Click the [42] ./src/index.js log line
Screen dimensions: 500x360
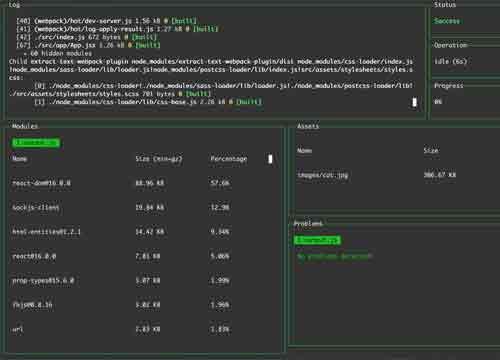(x=86, y=37)
